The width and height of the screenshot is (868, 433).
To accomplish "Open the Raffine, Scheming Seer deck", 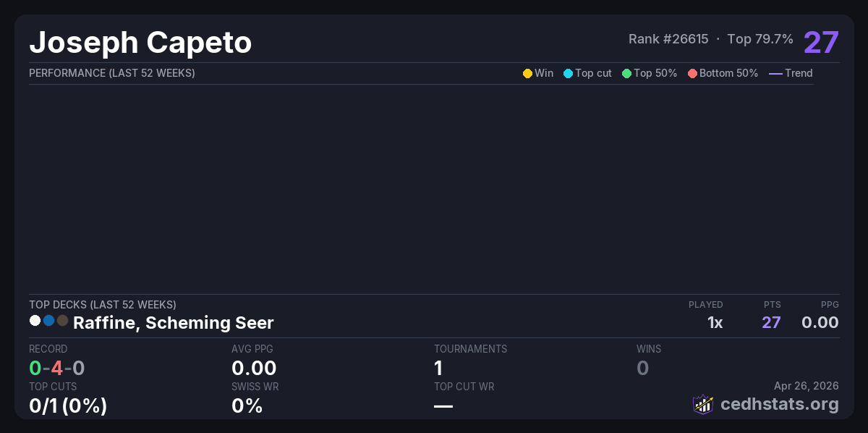I will [173, 323].
